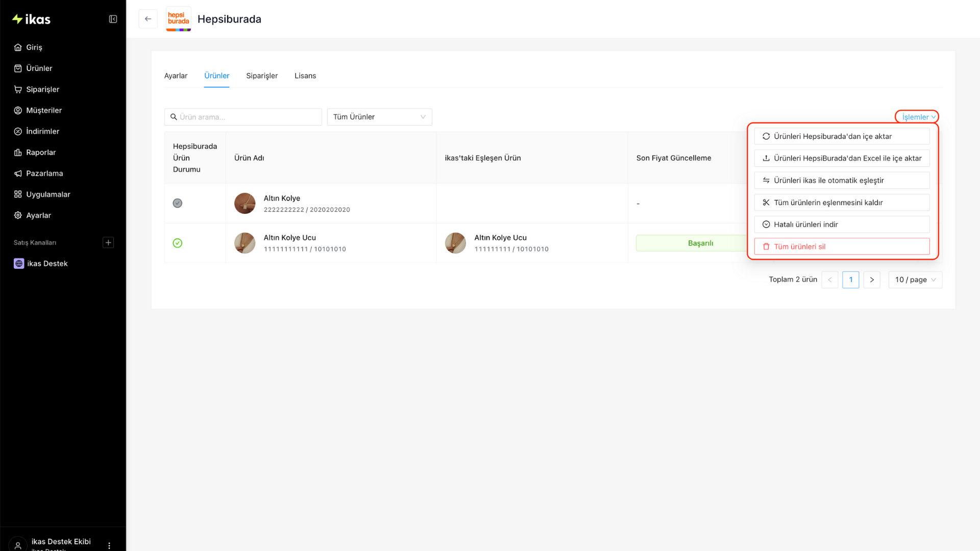This screenshot has width=980, height=551.
Task: Go to previous page of products
Action: (829, 280)
